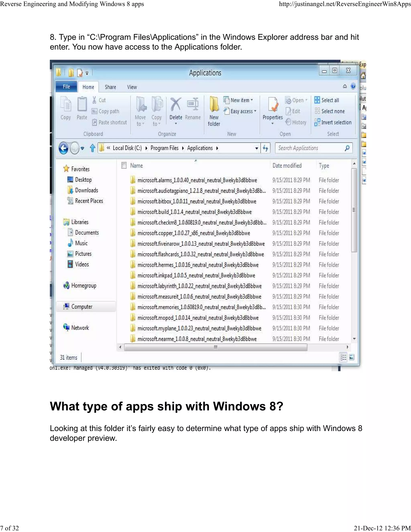
Task: Select the View ribbon tab
Action: click(x=132, y=87)
